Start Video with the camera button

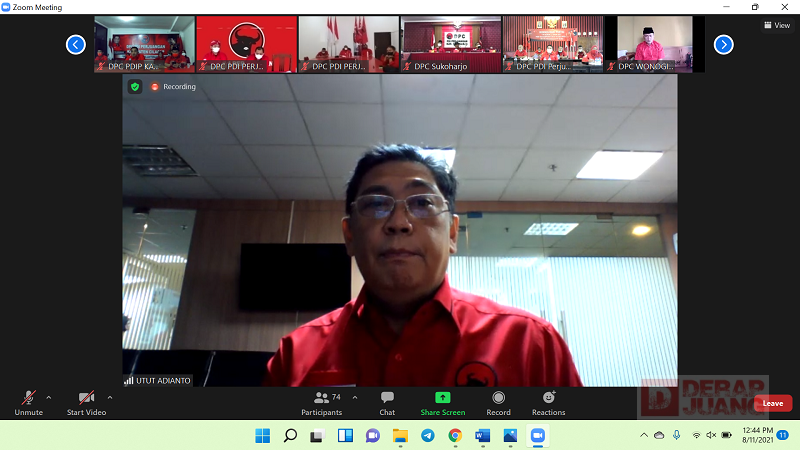coord(88,403)
